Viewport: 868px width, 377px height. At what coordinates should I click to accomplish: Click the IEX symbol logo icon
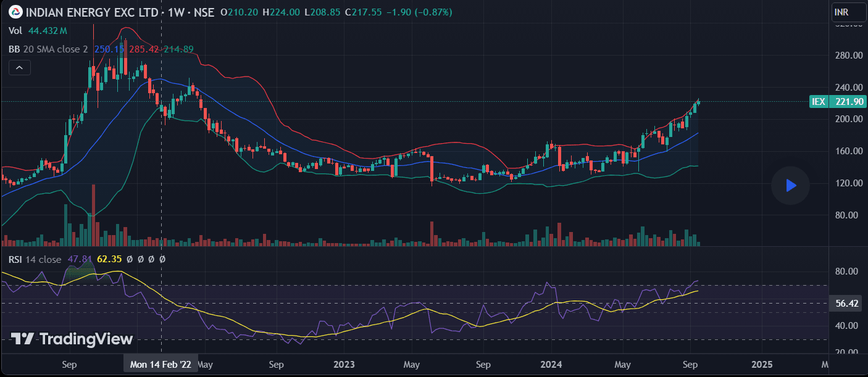point(15,12)
